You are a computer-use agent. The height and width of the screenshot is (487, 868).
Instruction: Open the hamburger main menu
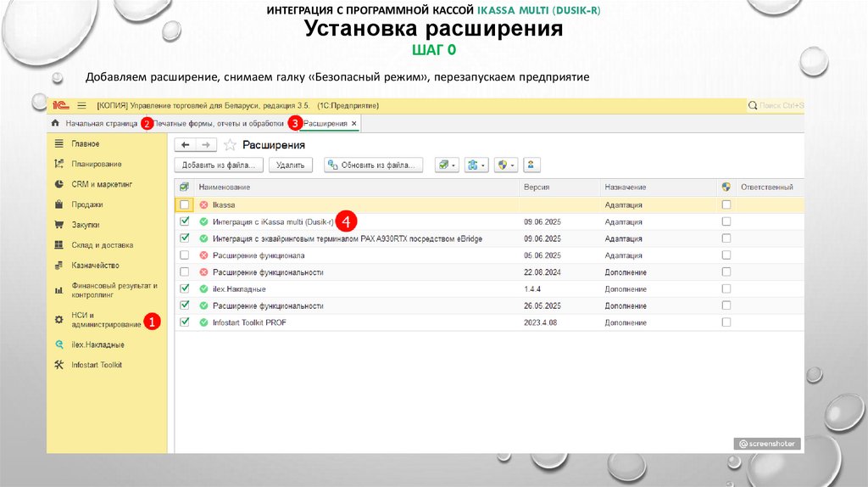(82, 105)
